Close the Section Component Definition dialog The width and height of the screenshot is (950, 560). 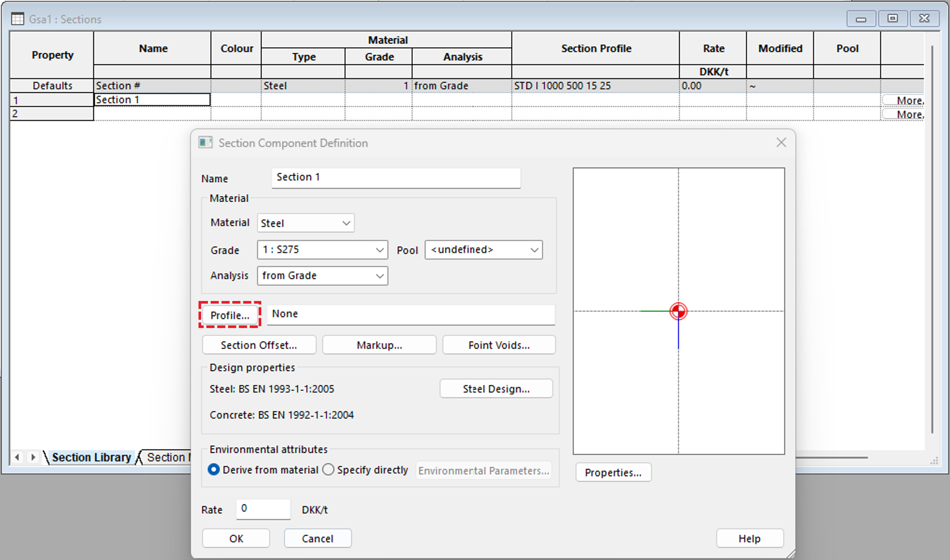[781, 142]
